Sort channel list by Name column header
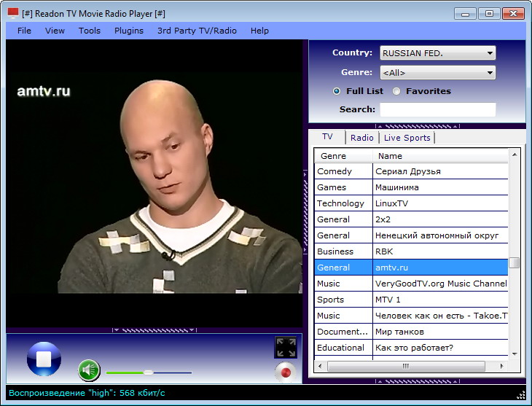Viewport: 532px width, 406px height. click(x=440, y=156)
